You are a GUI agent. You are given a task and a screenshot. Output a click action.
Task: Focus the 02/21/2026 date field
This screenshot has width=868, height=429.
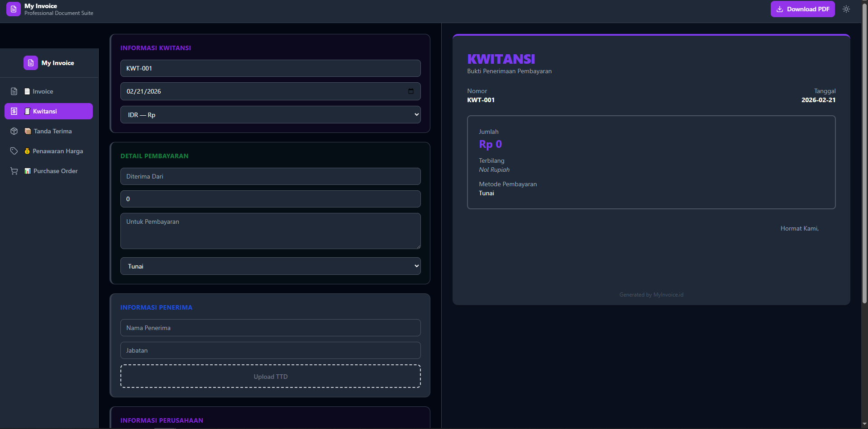(x=271, y=91)
